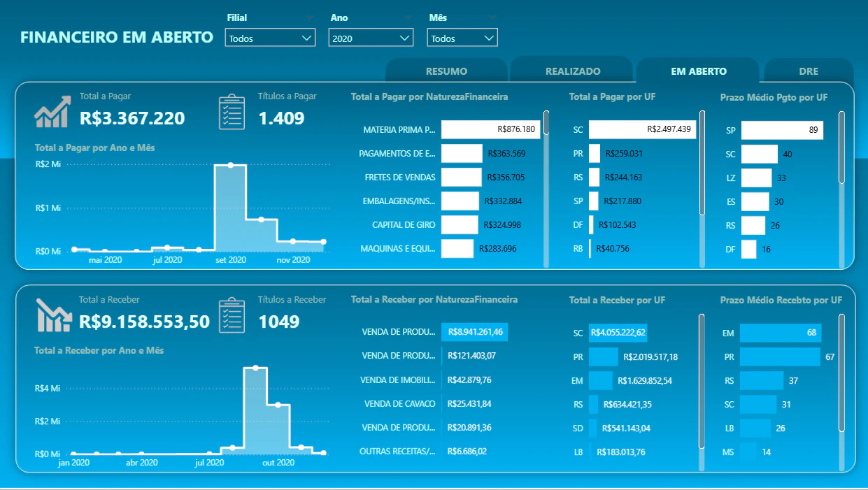Click the rising chart icon beside Total a Pagar

tap(52, 112)
